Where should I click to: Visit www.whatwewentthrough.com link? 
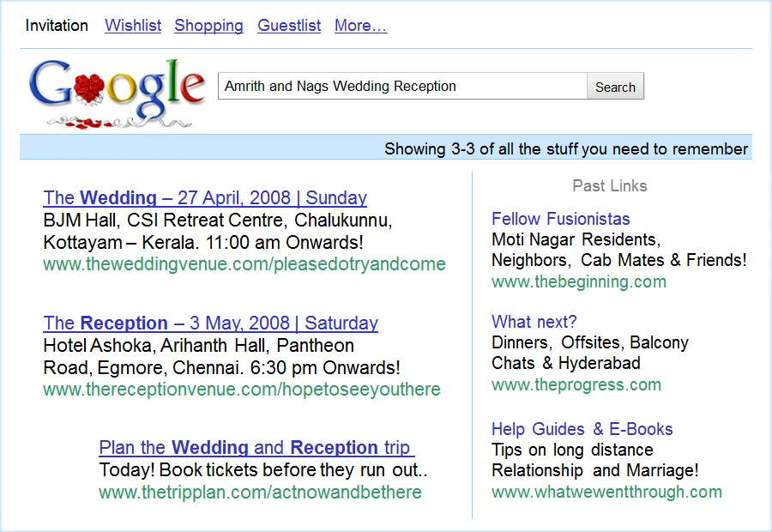(x=606, y=492)
